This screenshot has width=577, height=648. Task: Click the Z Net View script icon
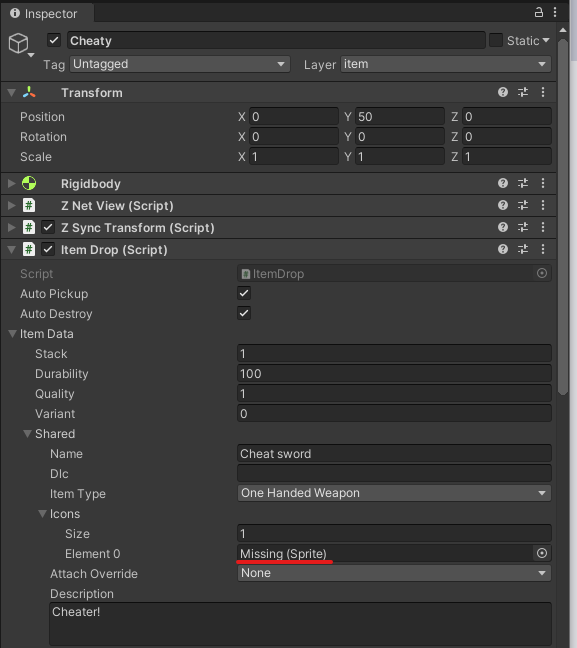pyautogui.click(x=29, y=205)
